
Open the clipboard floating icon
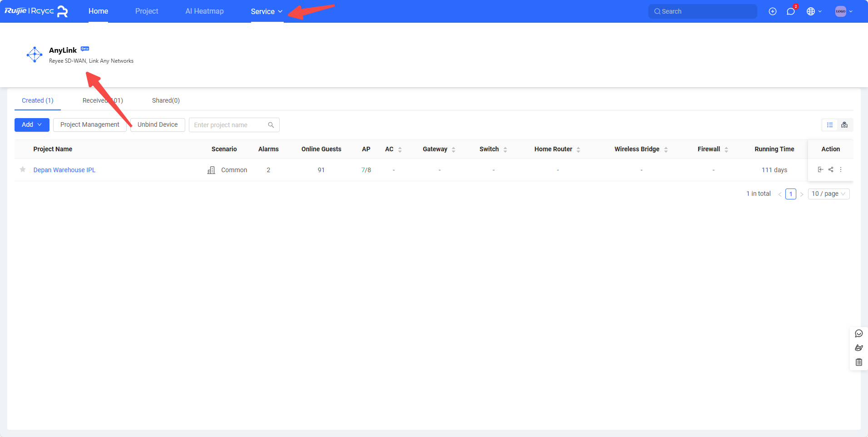(x=859, y=362)
